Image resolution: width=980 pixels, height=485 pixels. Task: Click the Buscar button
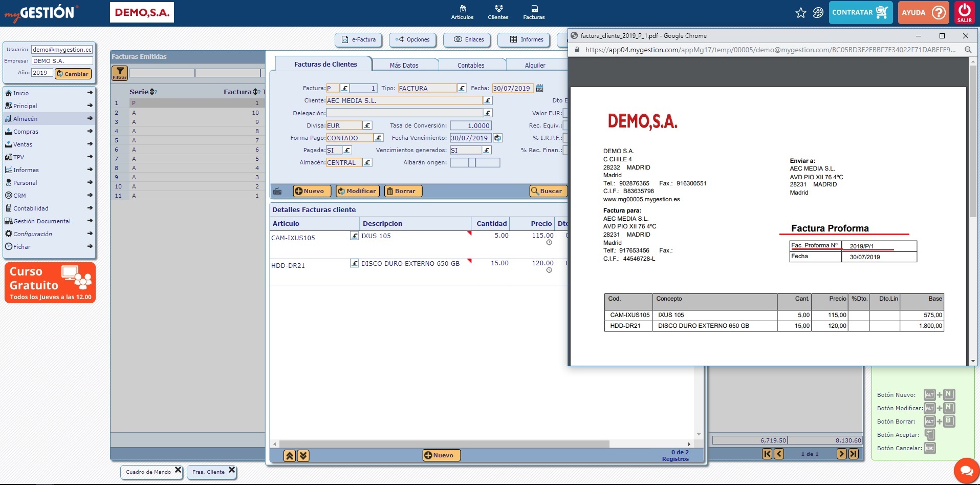point(547,191)
